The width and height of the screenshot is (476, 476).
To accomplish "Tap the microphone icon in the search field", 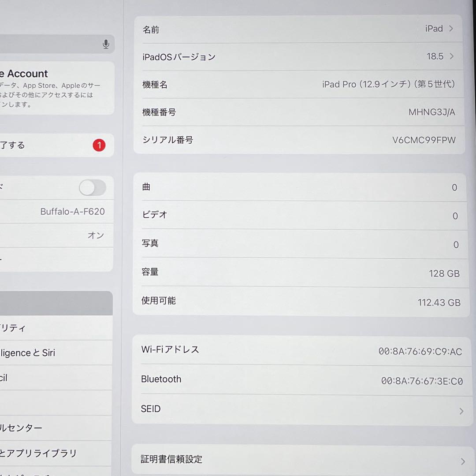I will [105, 44].
